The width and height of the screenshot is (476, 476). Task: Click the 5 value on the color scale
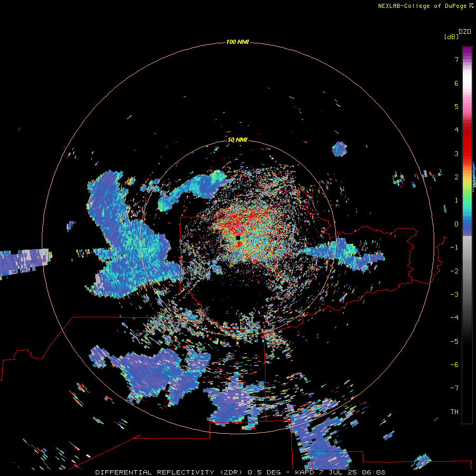coord(456,106)
